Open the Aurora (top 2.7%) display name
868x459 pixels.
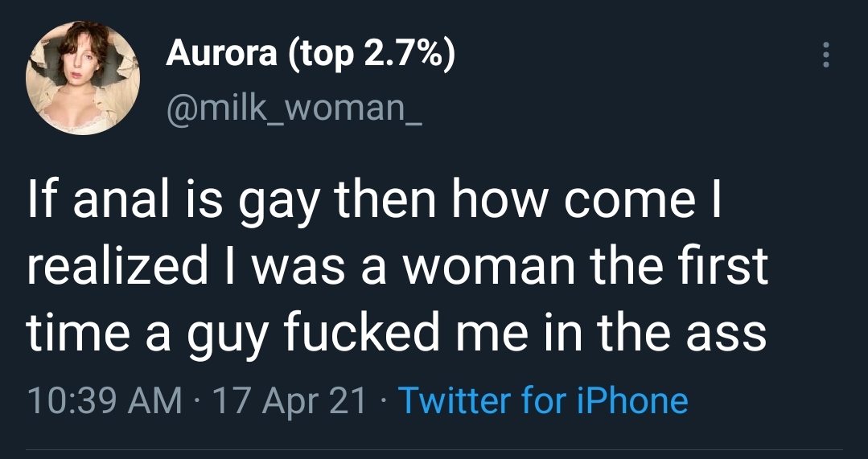click(311, 54)
